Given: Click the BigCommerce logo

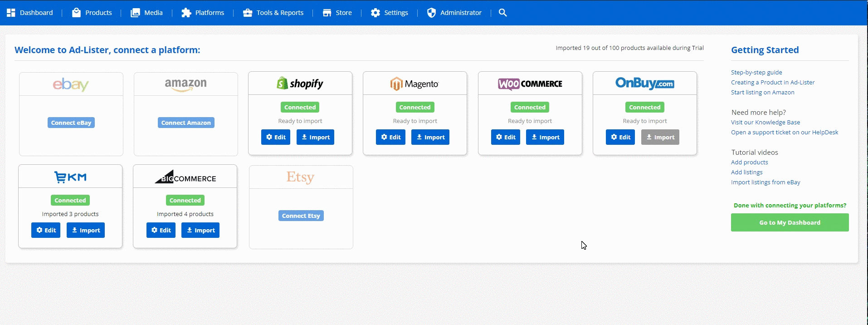Looking at the screenshot, I should click(x=185, y=177).
